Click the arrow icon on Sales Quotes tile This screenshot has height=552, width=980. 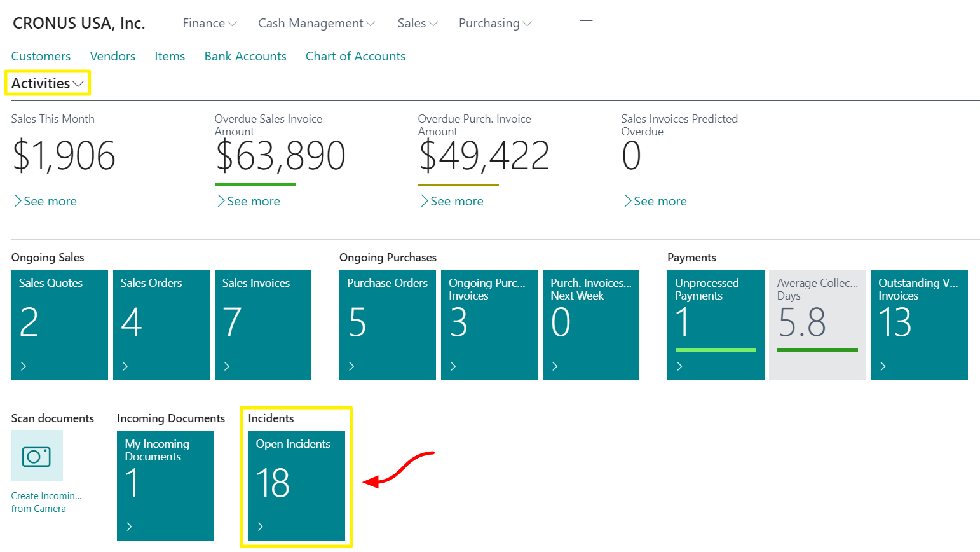click(x=24, y=366)
